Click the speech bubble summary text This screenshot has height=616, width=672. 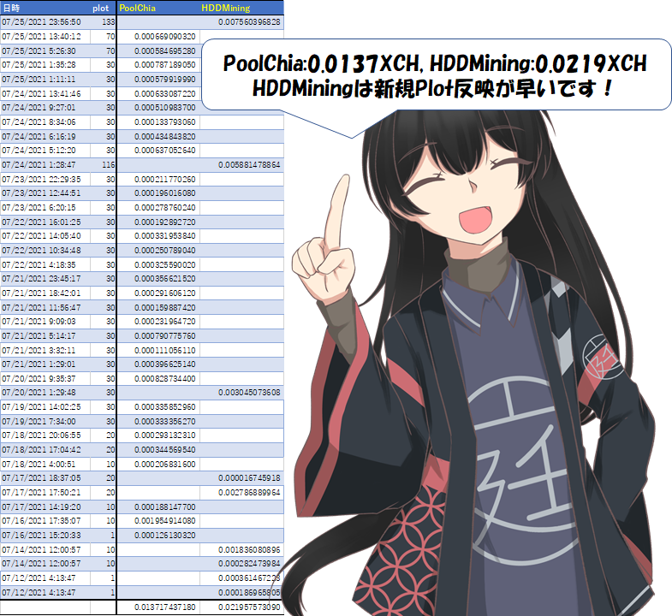pyautogui.click(x=433, y=75)
